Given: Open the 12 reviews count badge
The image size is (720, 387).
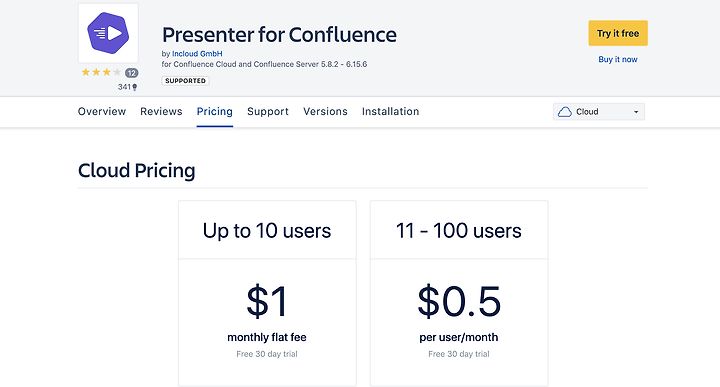Looking at the screenshot, I should 131,73.
